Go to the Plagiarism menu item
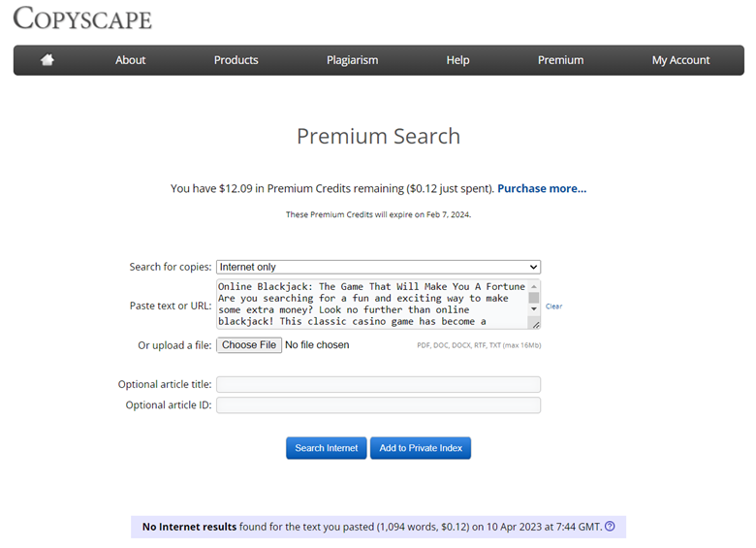The height and width of the screenshot is (548, 756). point(352,60)
